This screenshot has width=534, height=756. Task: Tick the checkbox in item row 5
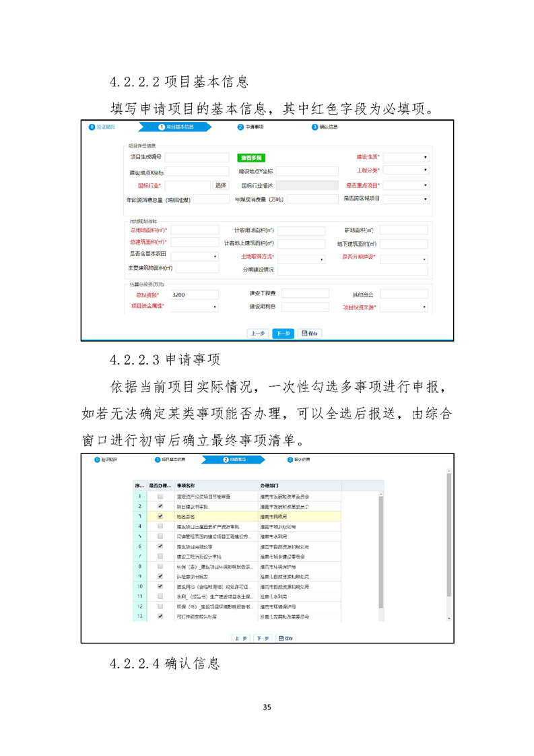click(160, 536)
